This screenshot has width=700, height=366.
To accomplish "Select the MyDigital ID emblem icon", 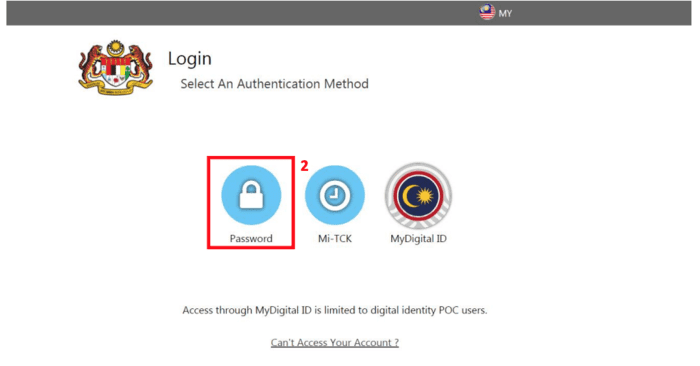I will [x=418, y=196].
